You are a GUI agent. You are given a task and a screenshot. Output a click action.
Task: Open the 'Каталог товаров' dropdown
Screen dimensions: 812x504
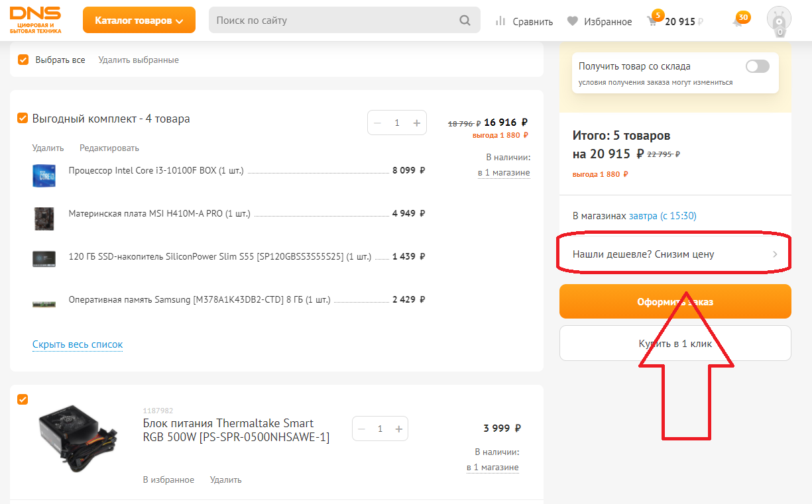[139, 21]
